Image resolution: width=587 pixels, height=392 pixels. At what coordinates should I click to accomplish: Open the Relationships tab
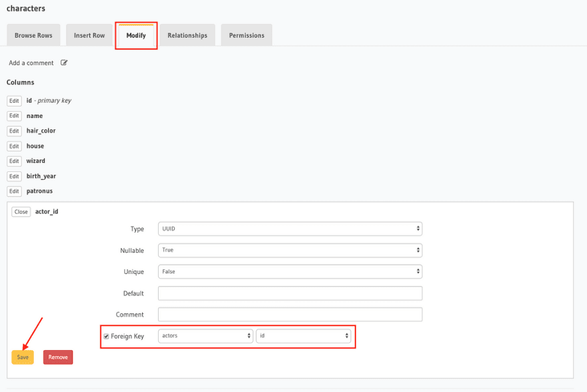[187, 35]
